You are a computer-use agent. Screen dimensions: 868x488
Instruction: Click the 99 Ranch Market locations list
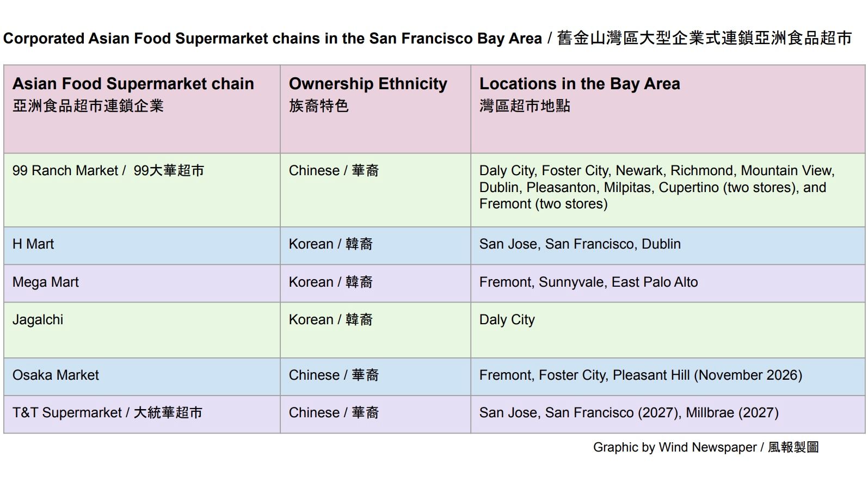click(668, 190)
